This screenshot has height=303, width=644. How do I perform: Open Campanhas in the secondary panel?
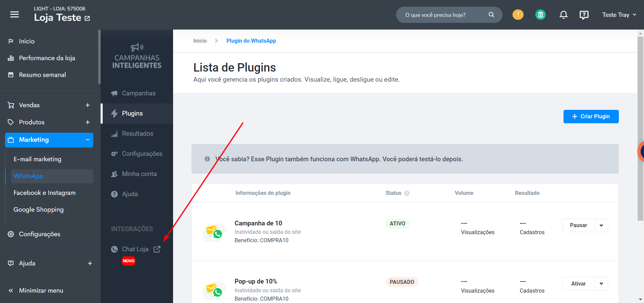click(x=139, y=93)
